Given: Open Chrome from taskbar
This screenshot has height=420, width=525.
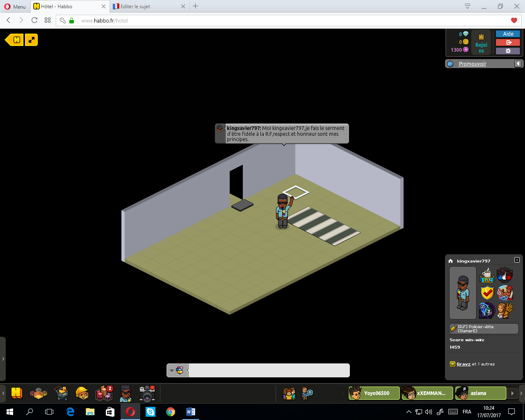Looking at the screenshot, I should point(171,412).
